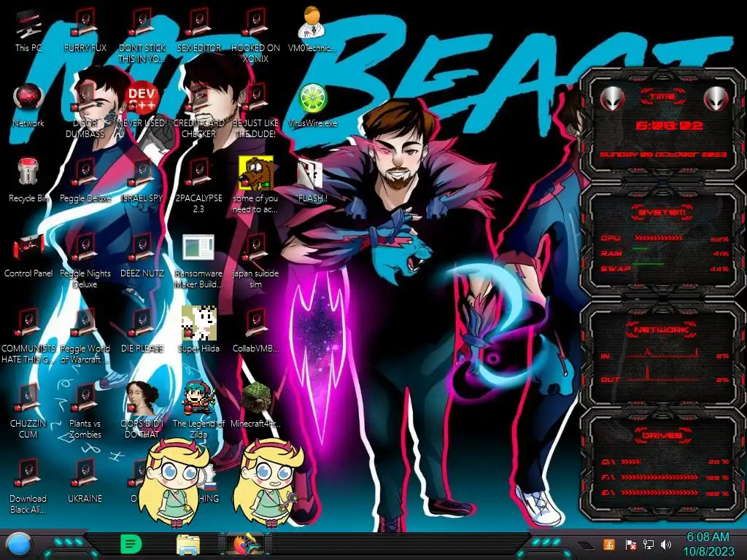Screen dimensions: 747x560
Task: Select the CREDIT CARD CHECKER icon
Action: [198, 111]
